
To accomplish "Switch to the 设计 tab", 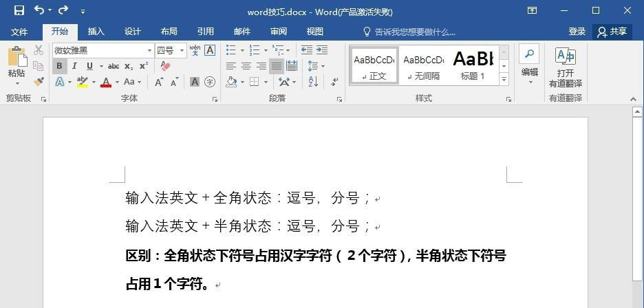I will coord(133,32).
